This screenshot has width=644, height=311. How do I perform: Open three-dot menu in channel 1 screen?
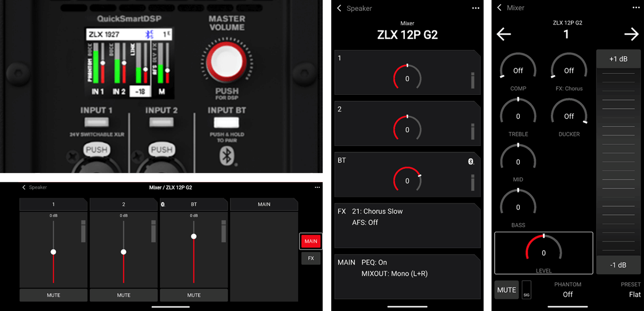point(637,8)
